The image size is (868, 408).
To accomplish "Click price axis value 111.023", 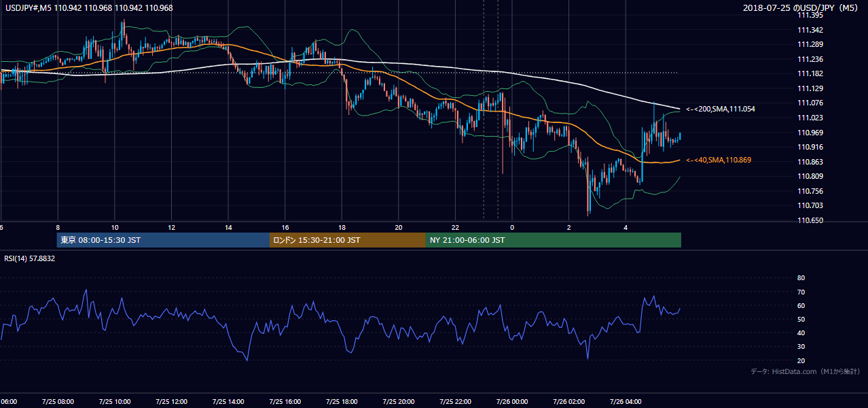I will tap(810, 118).
